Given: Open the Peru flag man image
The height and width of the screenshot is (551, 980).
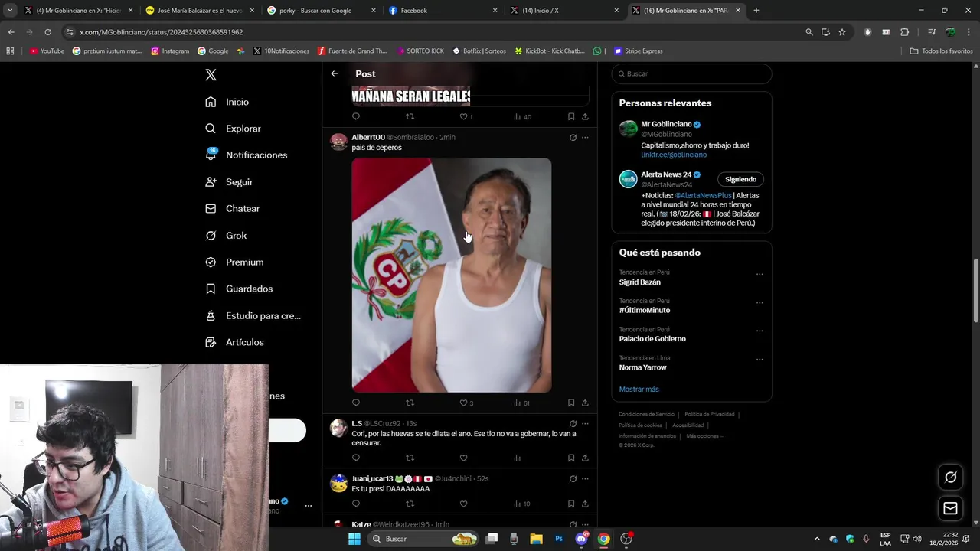Looking at the screenshot, I should (451, 275).
